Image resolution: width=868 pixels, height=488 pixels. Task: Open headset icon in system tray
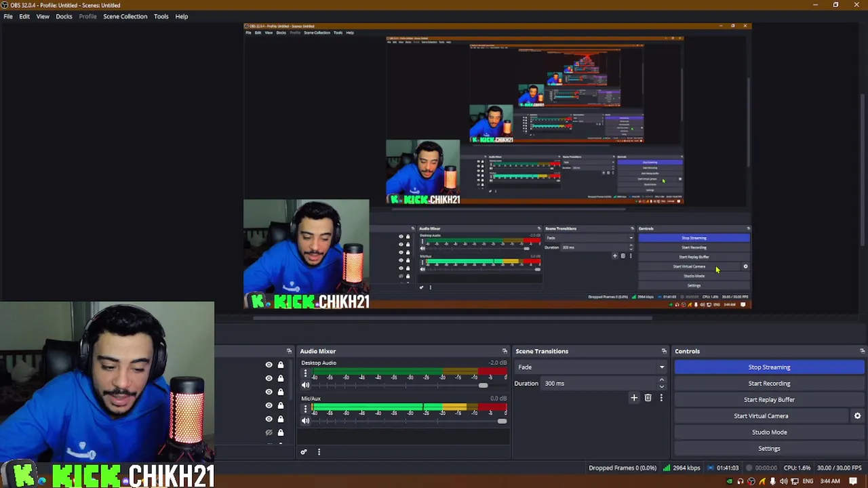tap(741, 482)
